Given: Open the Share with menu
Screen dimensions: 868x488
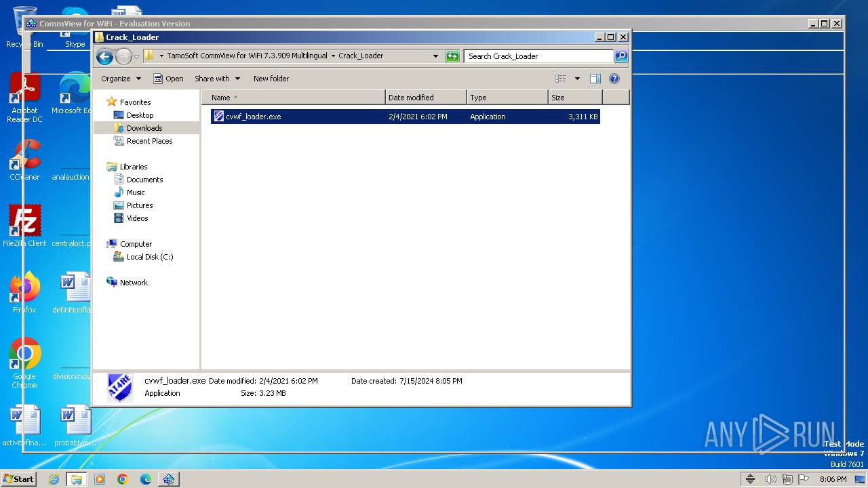Looking at the screenshot, I should 217,79.
